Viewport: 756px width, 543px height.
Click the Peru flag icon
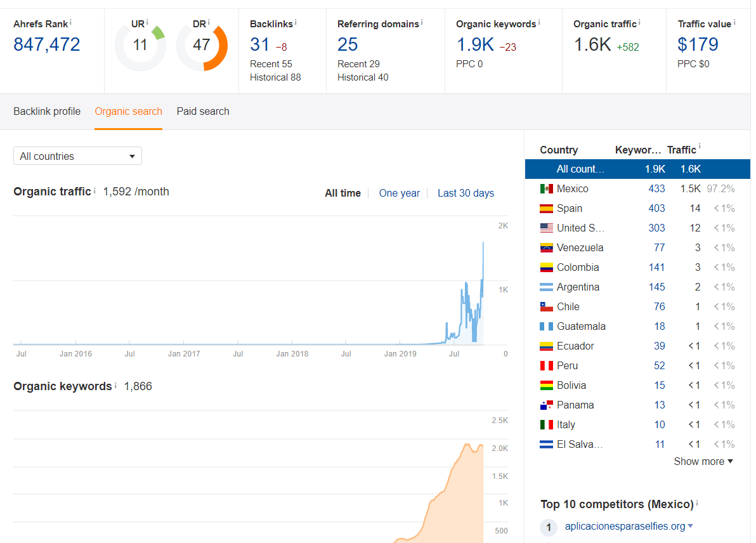point(546,365)
